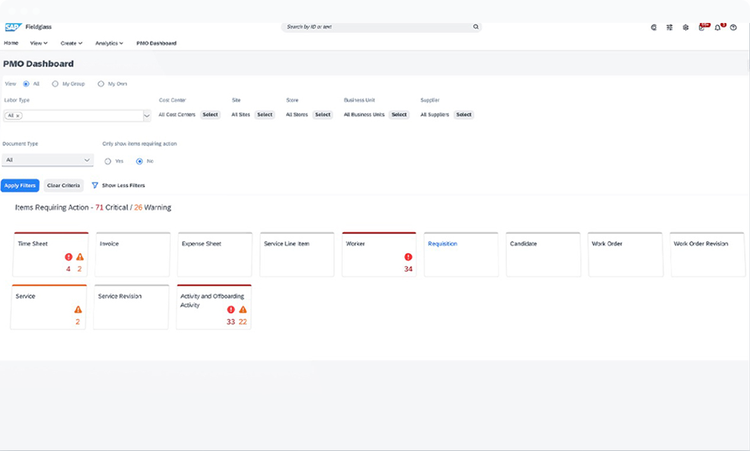Screen dimensions: 750x451
Task: Click the Clear Criteria button
Action: (x=64, y=185)
